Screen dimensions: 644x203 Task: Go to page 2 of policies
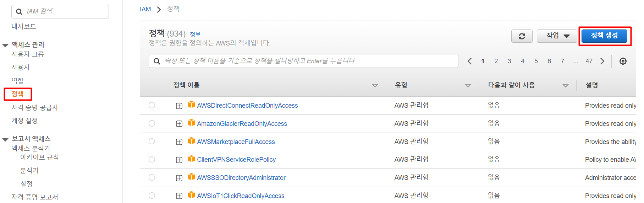pyautogui.click(x=496, y=61)
